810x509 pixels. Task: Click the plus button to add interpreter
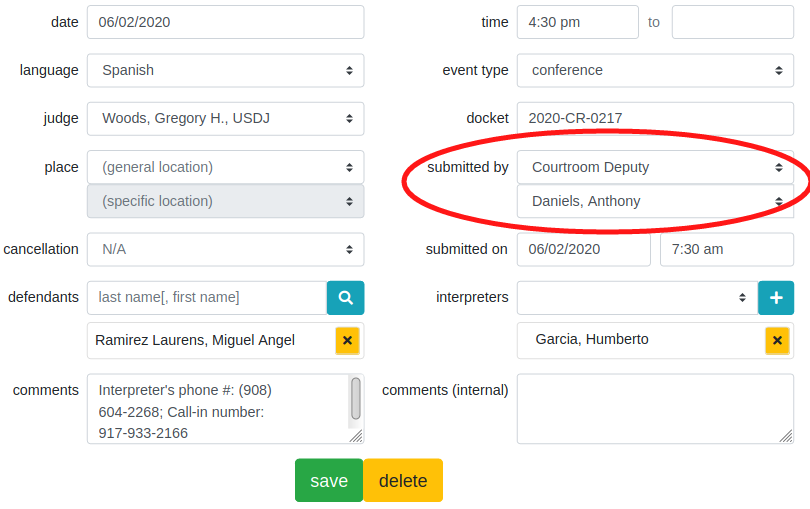pos(776,298)
